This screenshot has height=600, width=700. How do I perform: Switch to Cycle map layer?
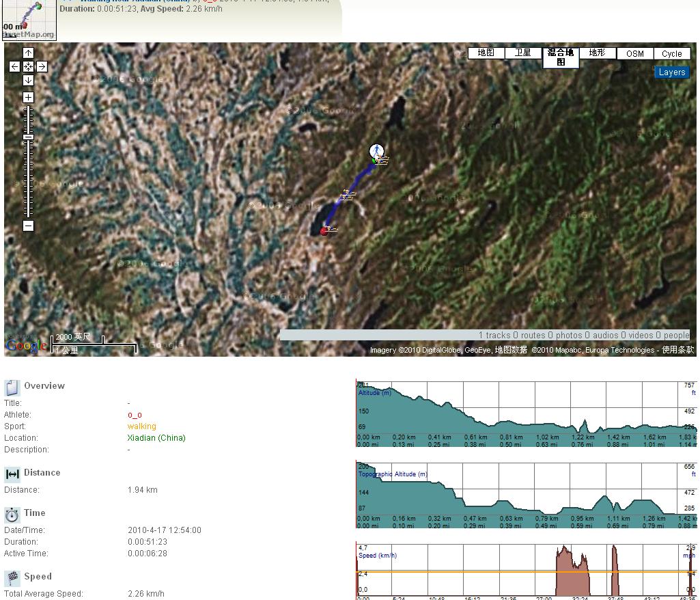[x=672, y=53]
